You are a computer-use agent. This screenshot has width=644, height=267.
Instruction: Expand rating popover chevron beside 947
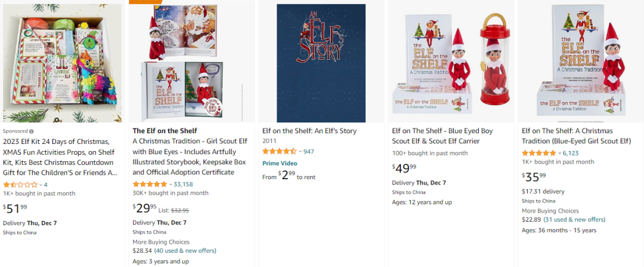click(301, 152)
